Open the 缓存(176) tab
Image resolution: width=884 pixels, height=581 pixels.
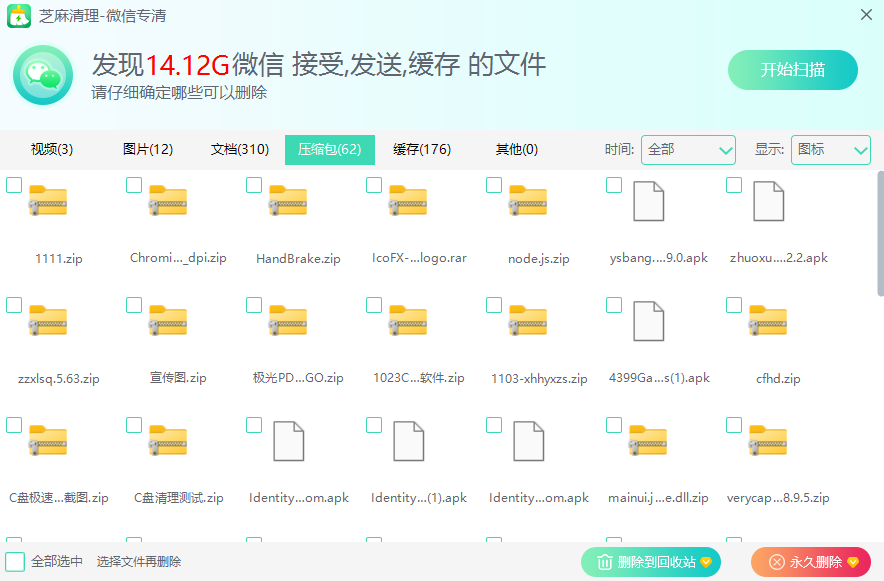click(422, 150)
